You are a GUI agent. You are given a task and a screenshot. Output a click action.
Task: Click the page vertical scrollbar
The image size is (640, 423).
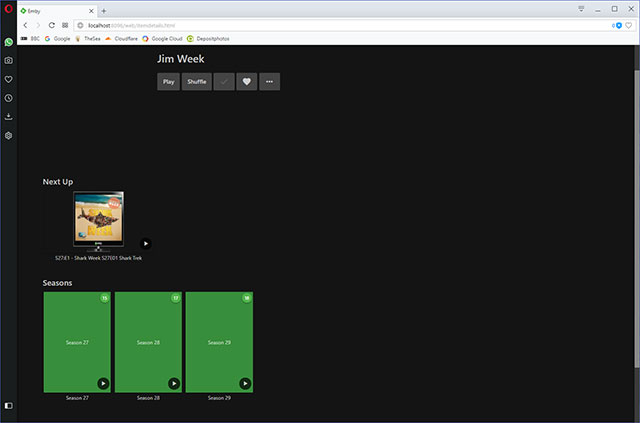637,218
